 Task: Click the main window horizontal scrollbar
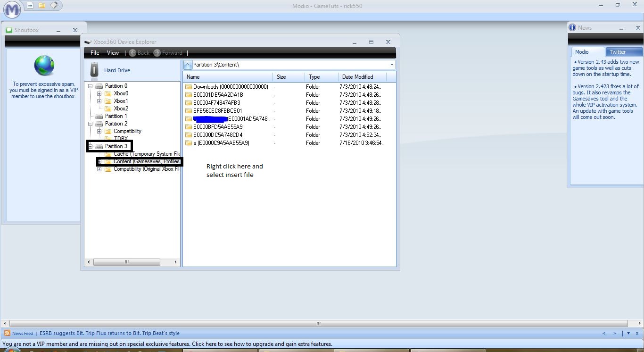point(318,324)
